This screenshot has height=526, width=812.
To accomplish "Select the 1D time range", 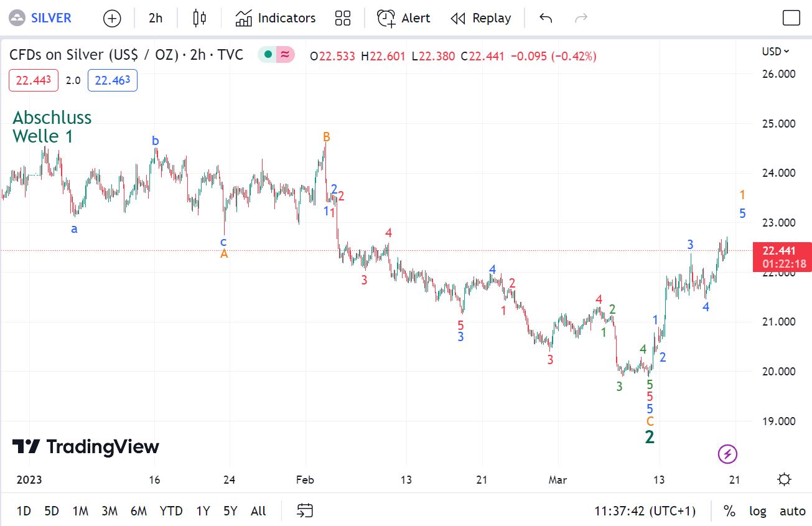I will [24, 511].
